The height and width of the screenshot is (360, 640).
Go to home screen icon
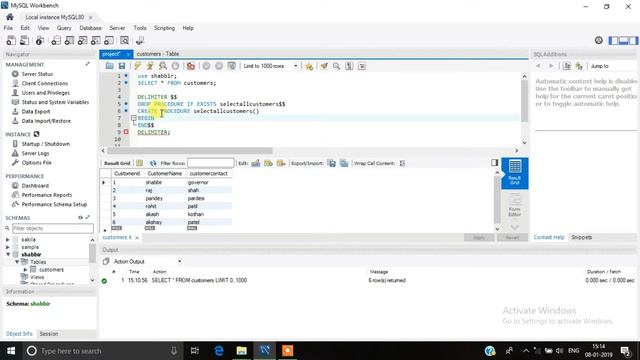[x=9, y=17]
